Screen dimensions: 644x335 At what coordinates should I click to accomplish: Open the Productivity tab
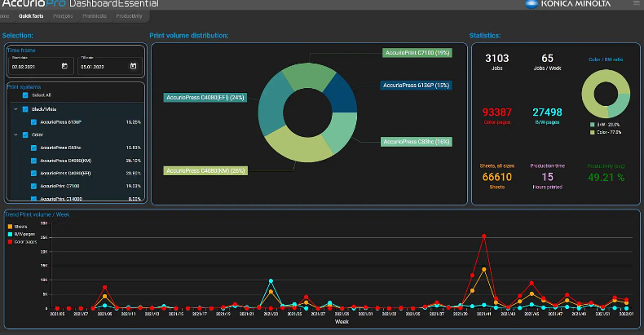129,16
